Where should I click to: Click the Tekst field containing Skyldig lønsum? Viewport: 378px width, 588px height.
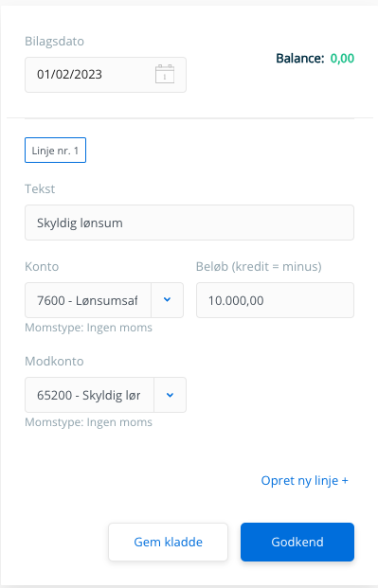189,223
